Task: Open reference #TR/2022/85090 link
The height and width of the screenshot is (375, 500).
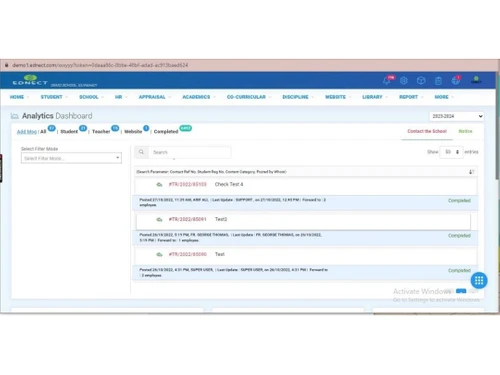Action: [188, 254]
